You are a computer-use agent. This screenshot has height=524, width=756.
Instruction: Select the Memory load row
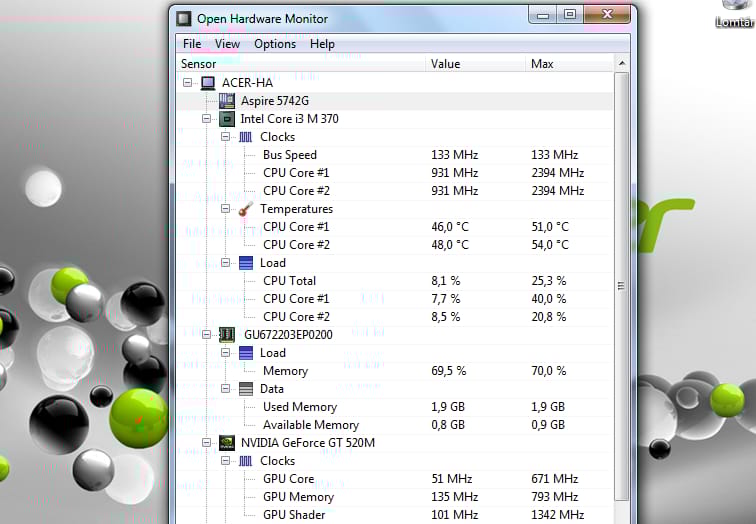[x=395, y=371]
